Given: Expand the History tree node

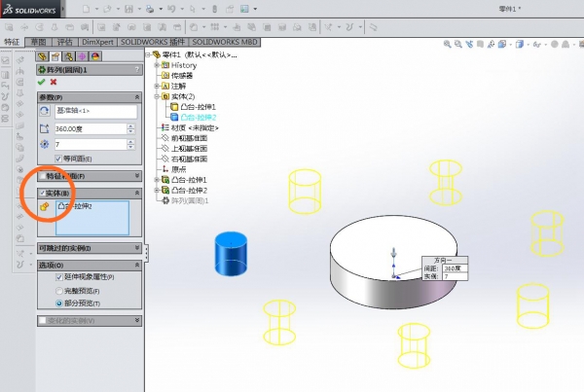Looking at the screenshot, I should coord(157,65).
